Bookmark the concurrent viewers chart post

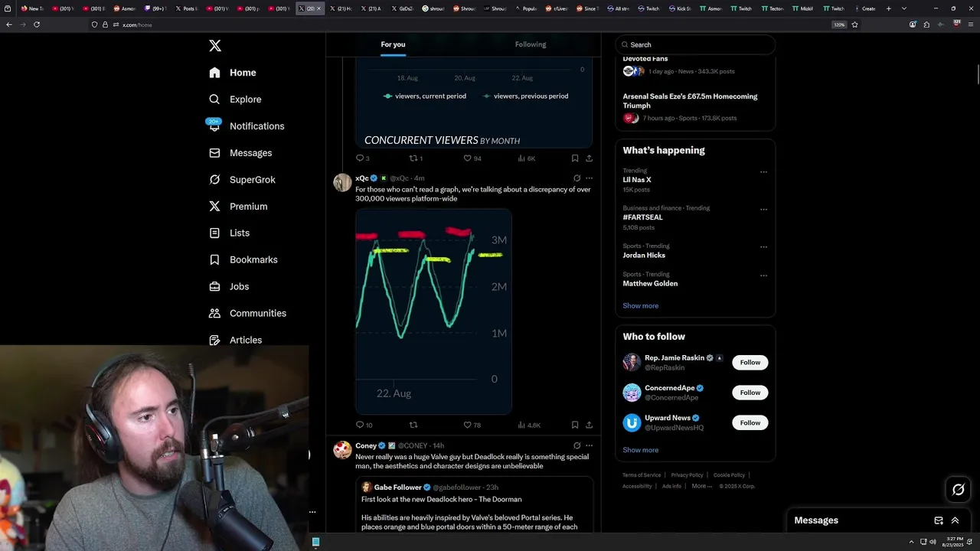coord(574,158)
